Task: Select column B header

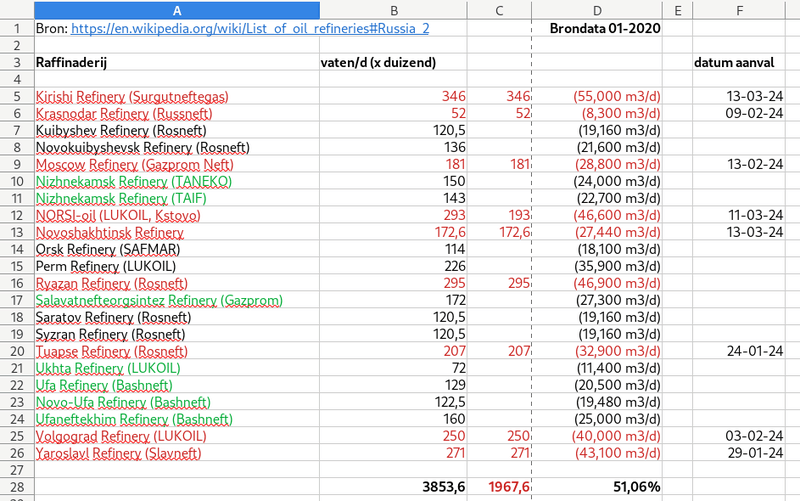Action: (x=393, y=11)
